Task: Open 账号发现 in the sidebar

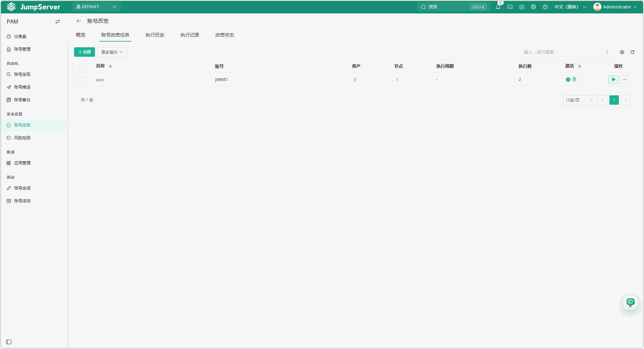Action: point(34,74)
